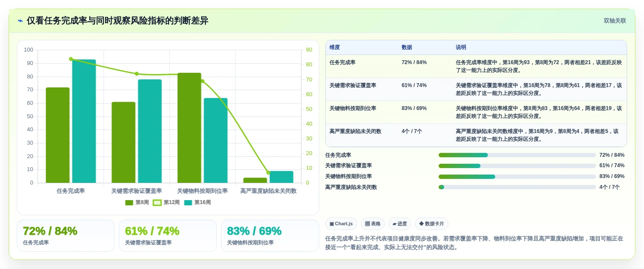Click the 第8周 bar for 关键物料按期到位率

(x=189, y=128)
